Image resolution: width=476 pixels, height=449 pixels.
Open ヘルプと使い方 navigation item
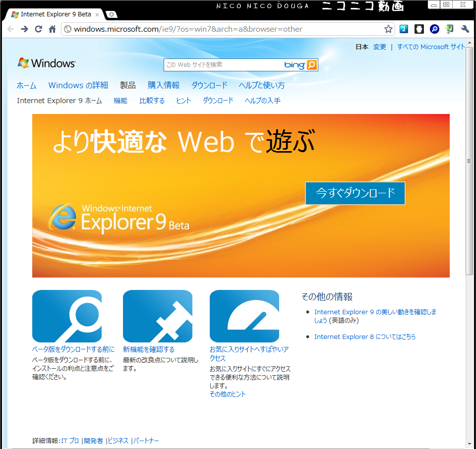(x=262, y=85)
